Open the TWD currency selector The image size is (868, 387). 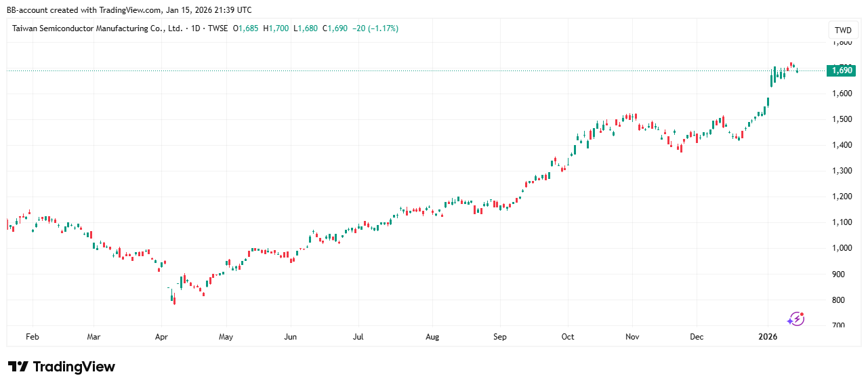click(x=842, y=30)
